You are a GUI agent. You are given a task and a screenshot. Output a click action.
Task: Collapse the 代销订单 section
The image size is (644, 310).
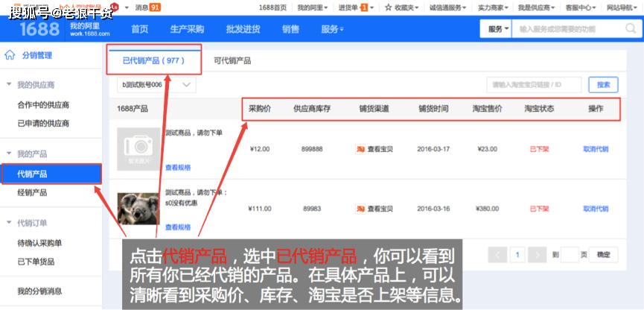pos(9,223)
